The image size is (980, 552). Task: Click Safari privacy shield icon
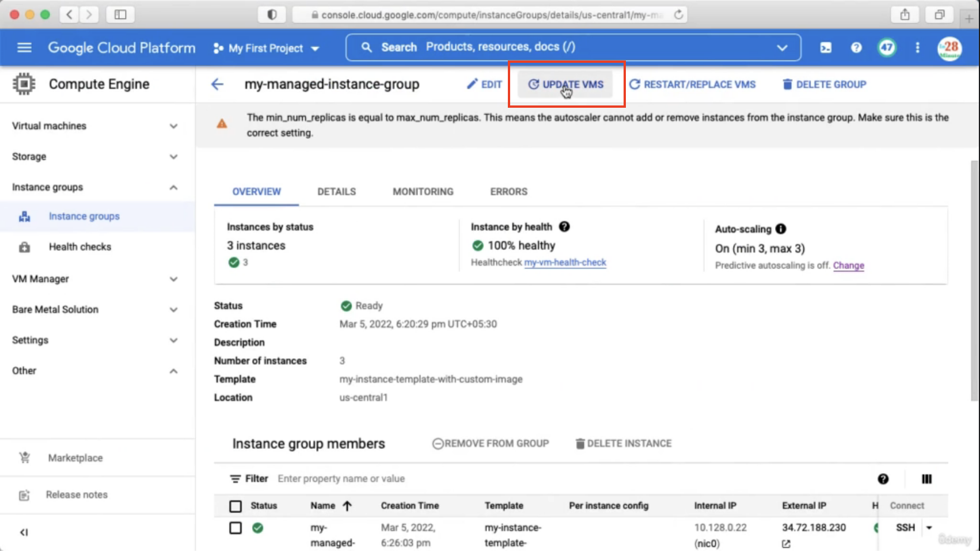[x=272, y=14]
